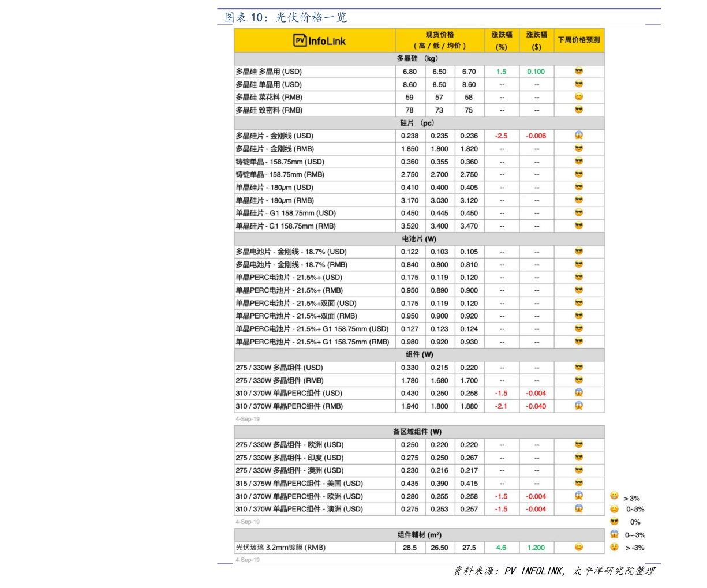
Task: Click the -2.5 red percentage value
Action: 501,136
